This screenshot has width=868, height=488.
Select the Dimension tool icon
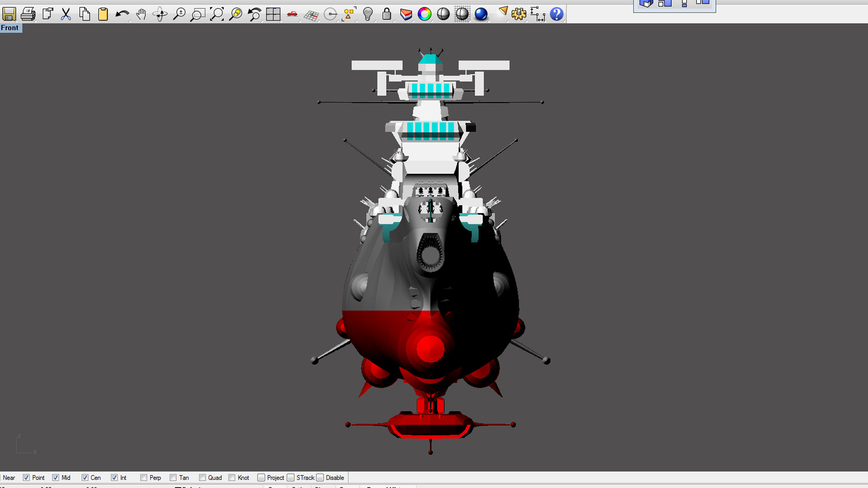click(538, 14)
